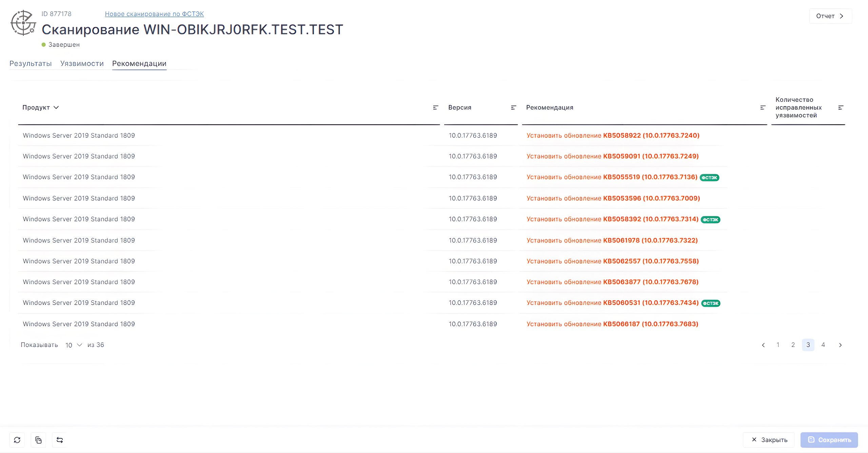Click the scan radar icon near title
868x453 pixels.
(x=23, y=23)
